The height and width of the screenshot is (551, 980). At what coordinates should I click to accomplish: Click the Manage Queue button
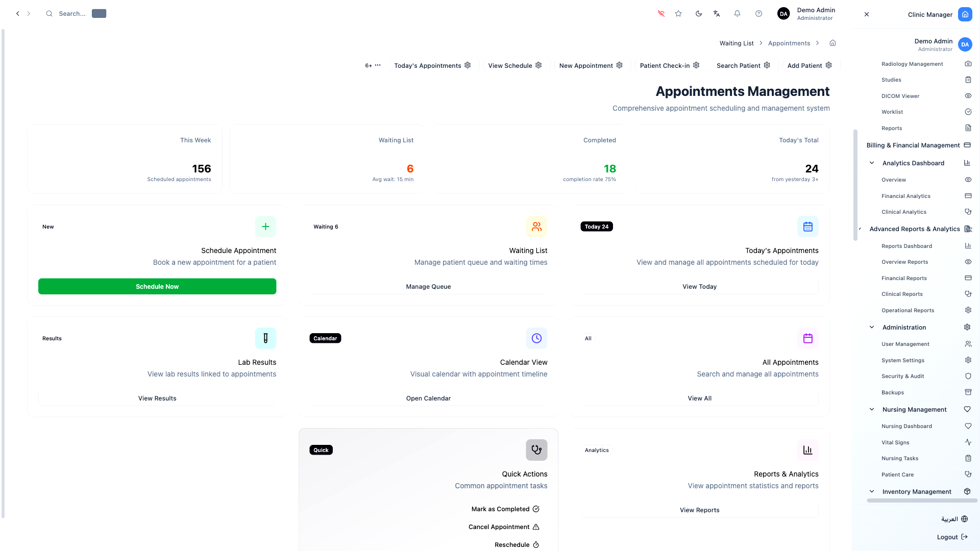pos(428,287)
